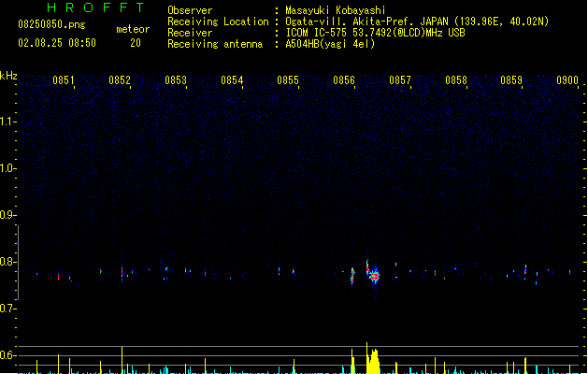The width and height of the screenshot is (588, 374).
Task: Click the gray frequency range bar on left axis
Action: click(18, 263)
